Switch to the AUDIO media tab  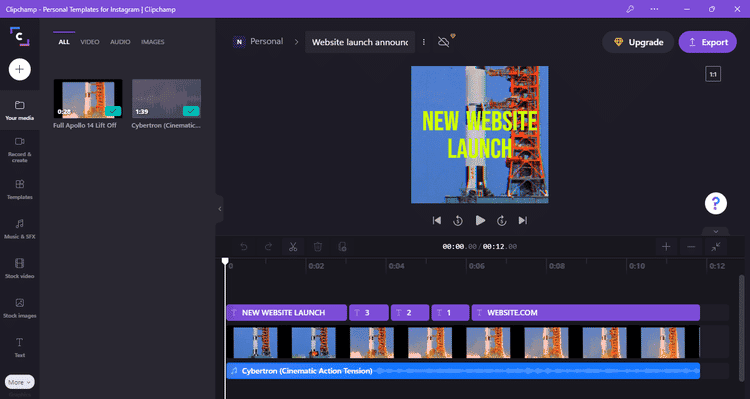(x=120, y=42)
